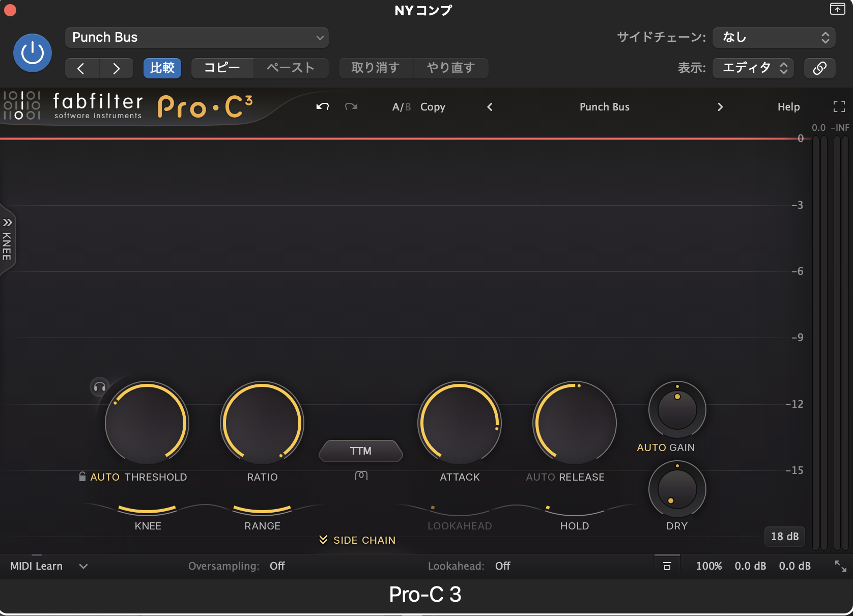Click the threshold knob
Screen dimensions: 853x616
coord(147,423)
